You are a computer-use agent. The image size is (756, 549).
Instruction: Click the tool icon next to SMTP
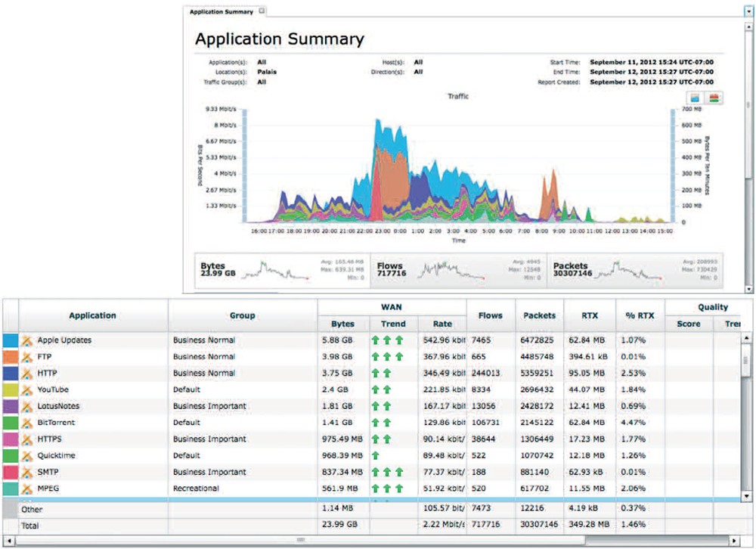[28, 473]
